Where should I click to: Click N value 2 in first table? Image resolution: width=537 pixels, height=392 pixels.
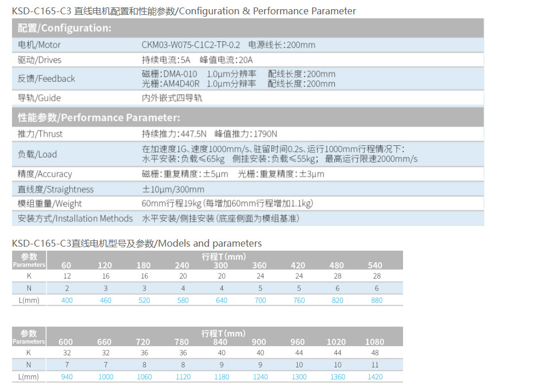click(x=67, y=288)
